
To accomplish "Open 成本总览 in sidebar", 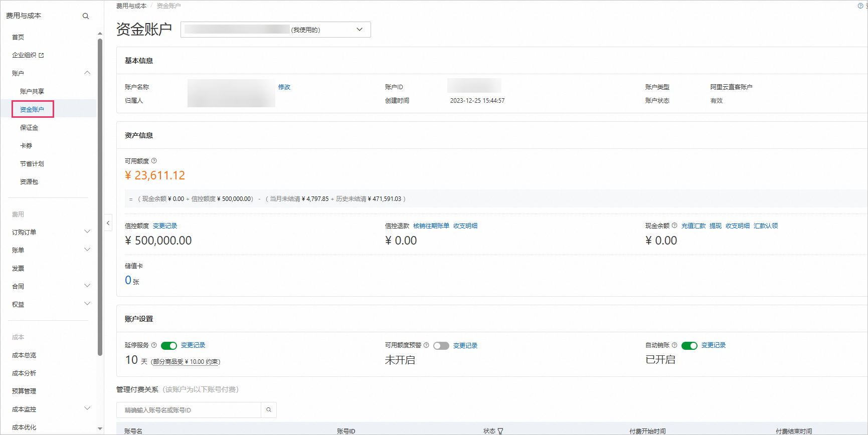I will 24,355.
